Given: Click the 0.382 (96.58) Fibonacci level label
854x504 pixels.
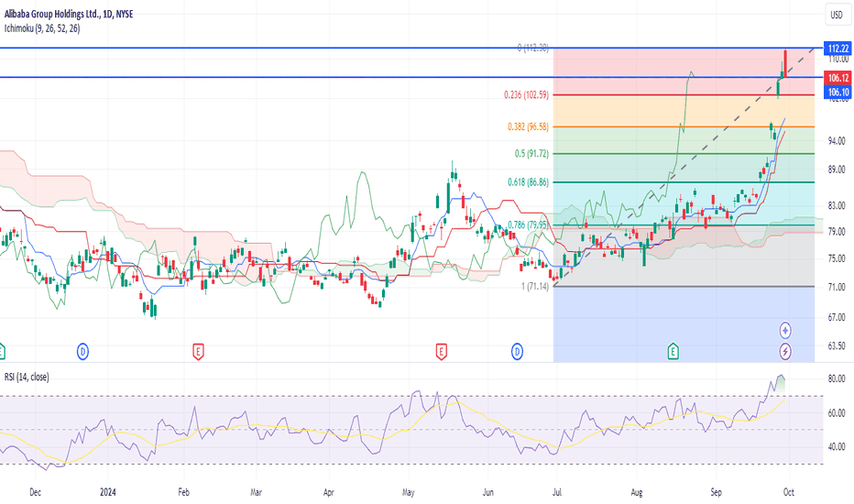Looking at the screenshot, I should (526, 126).
